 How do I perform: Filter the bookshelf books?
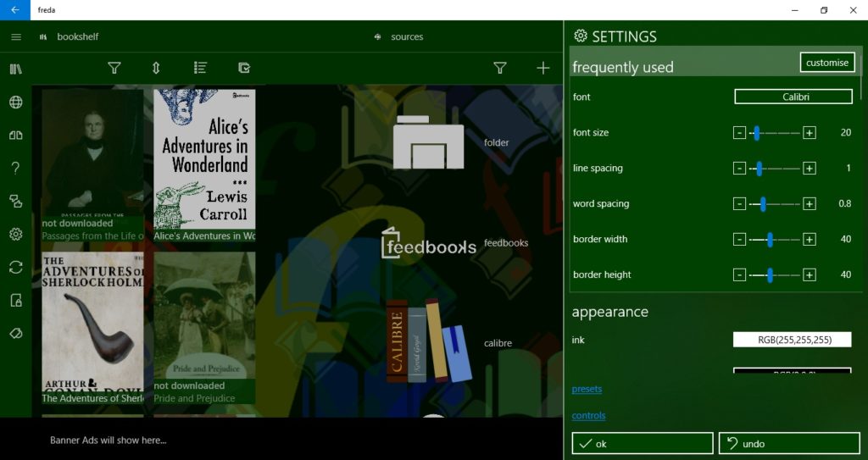coord(114,68)
